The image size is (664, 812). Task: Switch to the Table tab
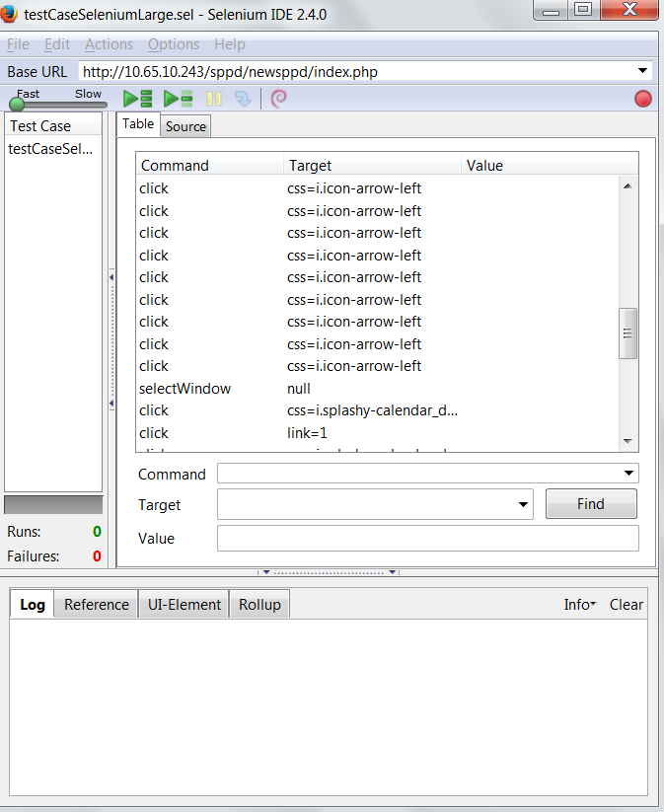138,124
